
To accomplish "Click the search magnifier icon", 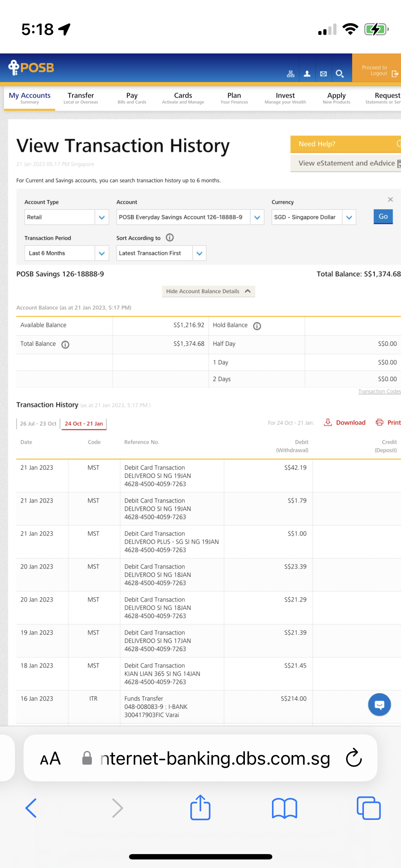I will 340,74.
